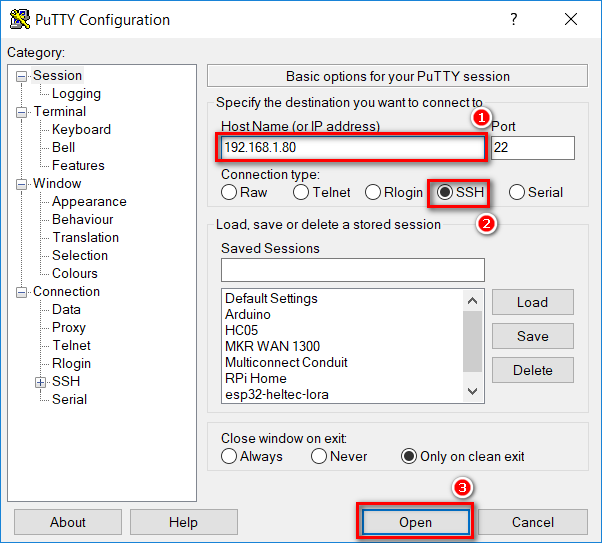Click the Saved Sessions name field
Screen dimensions: 602x543
353,270
